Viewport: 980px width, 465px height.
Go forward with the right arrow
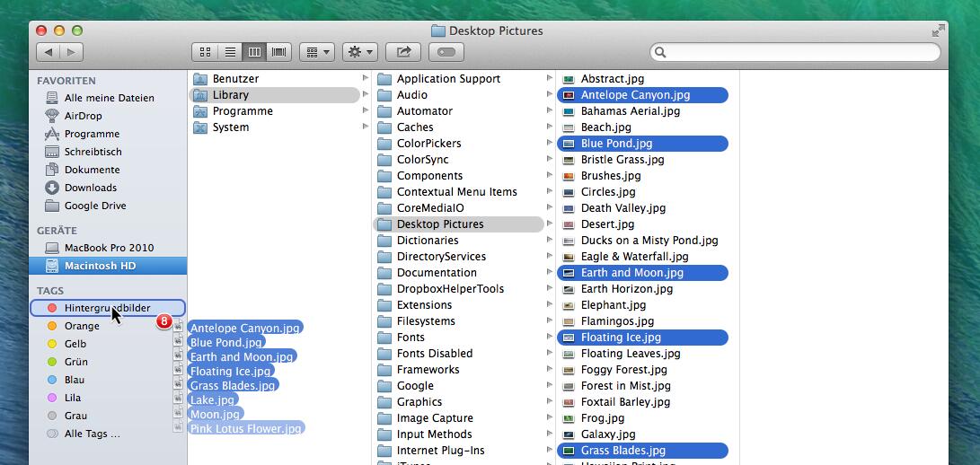click(72, 52)
